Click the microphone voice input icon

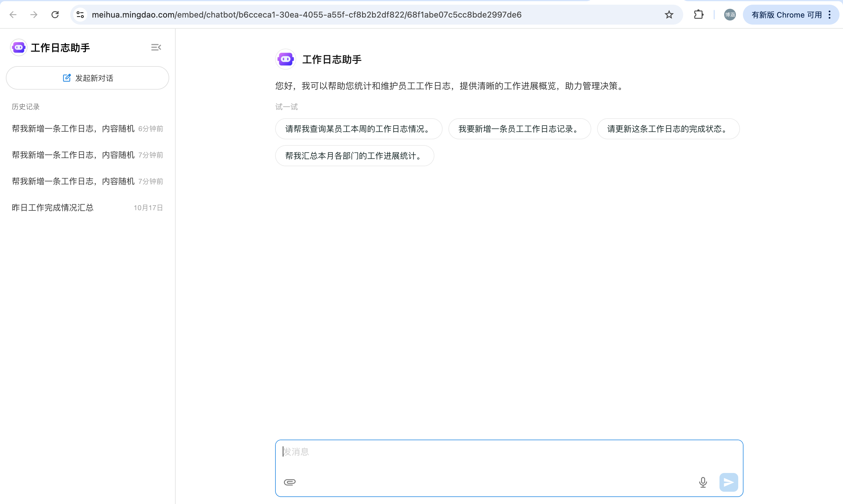click(703, 482)
